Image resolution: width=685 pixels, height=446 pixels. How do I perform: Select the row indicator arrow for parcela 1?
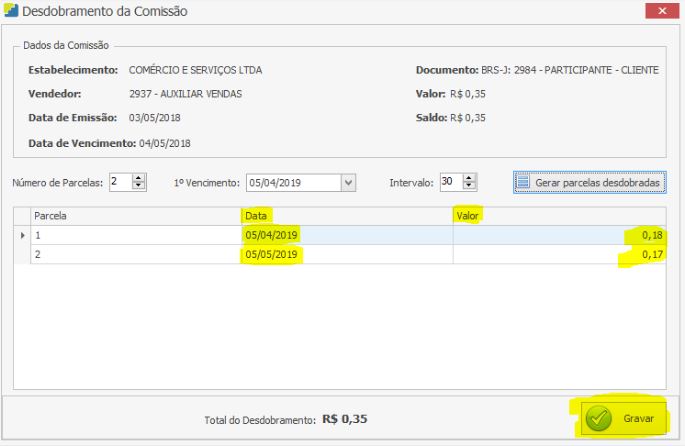tap(22, 235)
